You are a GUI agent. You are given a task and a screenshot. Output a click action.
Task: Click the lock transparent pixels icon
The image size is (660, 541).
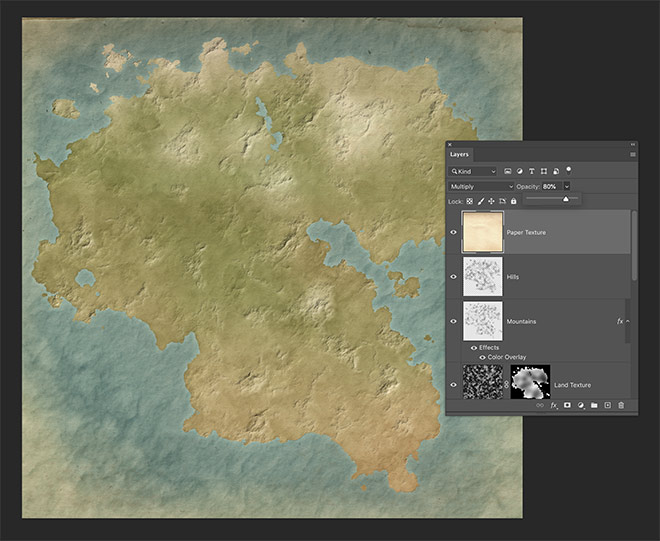469,201
